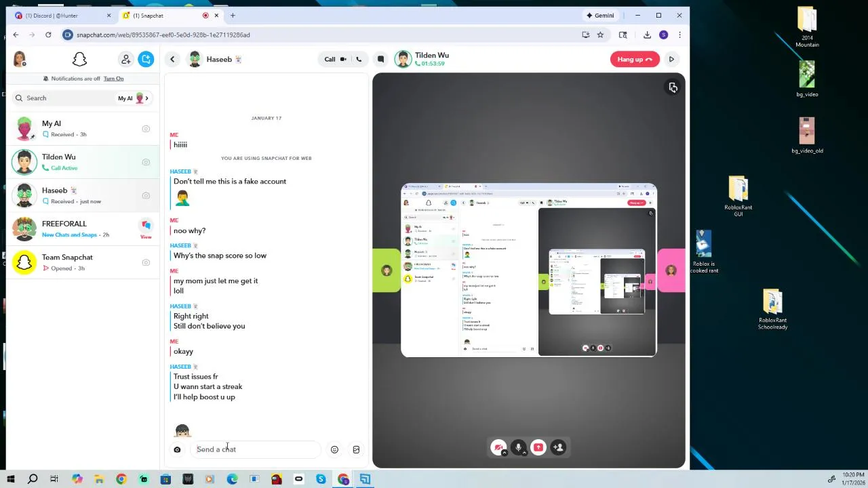The height and width of the screenshot is (488, 868).
Task: Click the camera icon on Tilden Wu row
Action: pyautogui.click(x=146, y=162)
